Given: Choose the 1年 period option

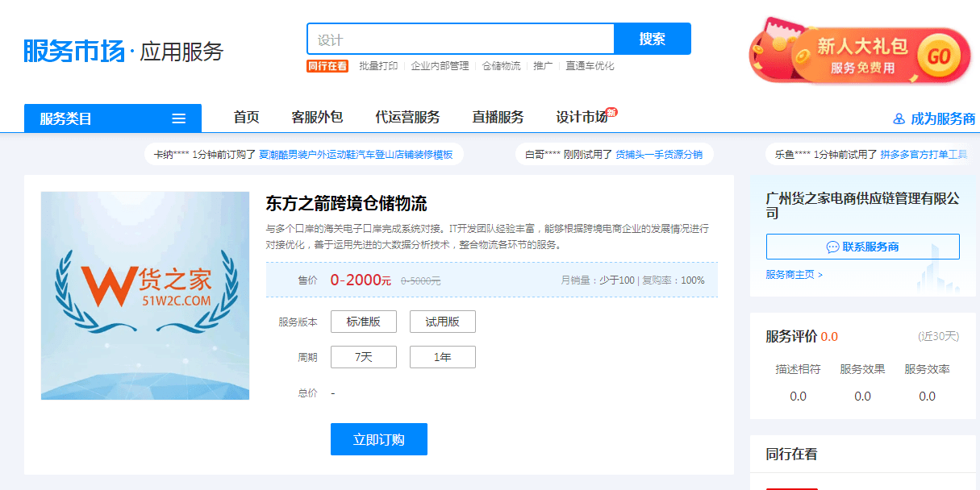Looking at the screenshot, I should click(443, 357).
